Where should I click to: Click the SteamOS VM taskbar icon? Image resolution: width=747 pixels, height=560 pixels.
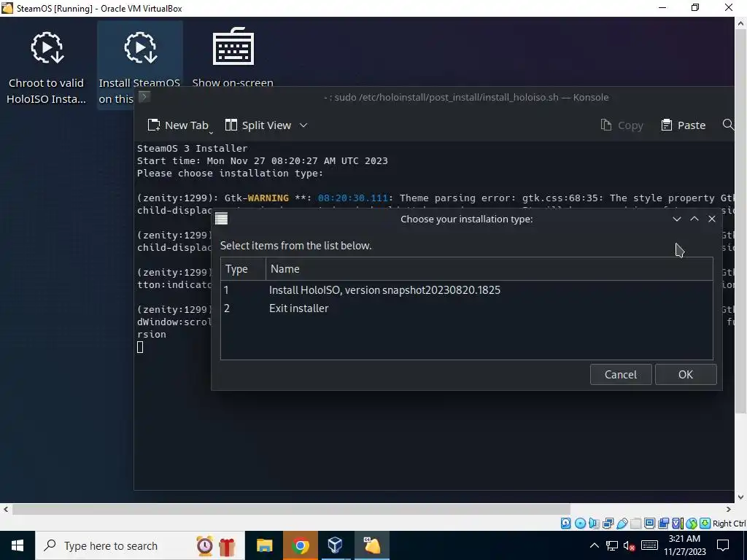371,545
